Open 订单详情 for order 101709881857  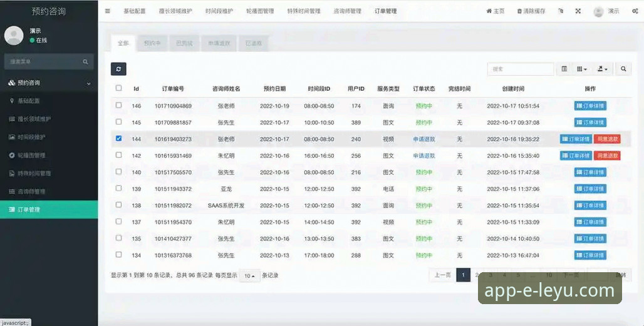pyautogui.click(x=590, y=122)
